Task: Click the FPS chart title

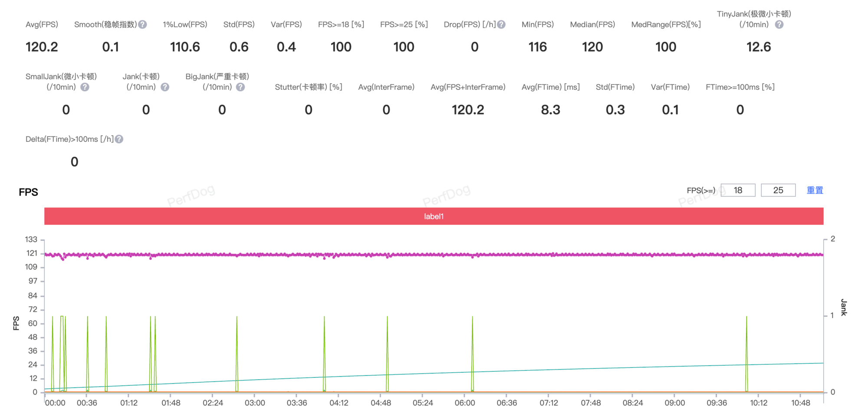Action: click(x=28, y=192)
